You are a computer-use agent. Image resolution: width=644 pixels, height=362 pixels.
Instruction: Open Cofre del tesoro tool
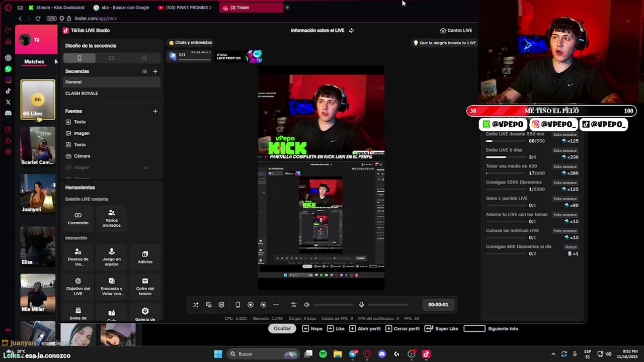coord(145,287)
